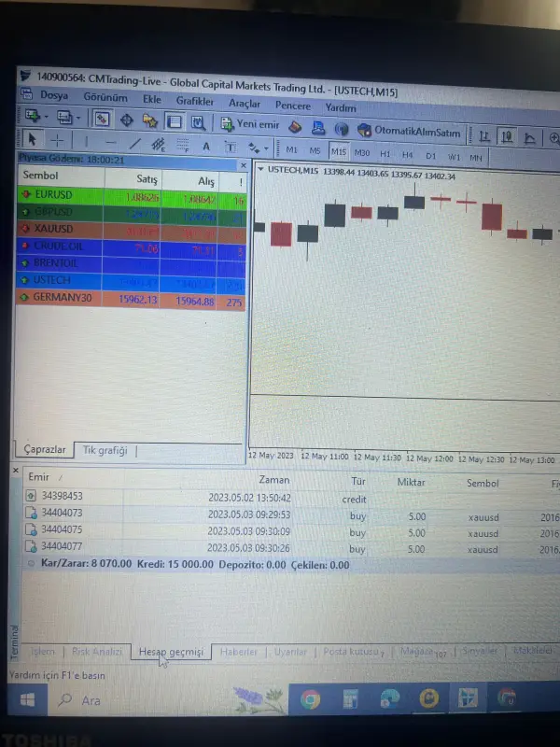Select the text label 'T' tool
Viewport: 560px width, 747px height.
(x=231, y=148)
